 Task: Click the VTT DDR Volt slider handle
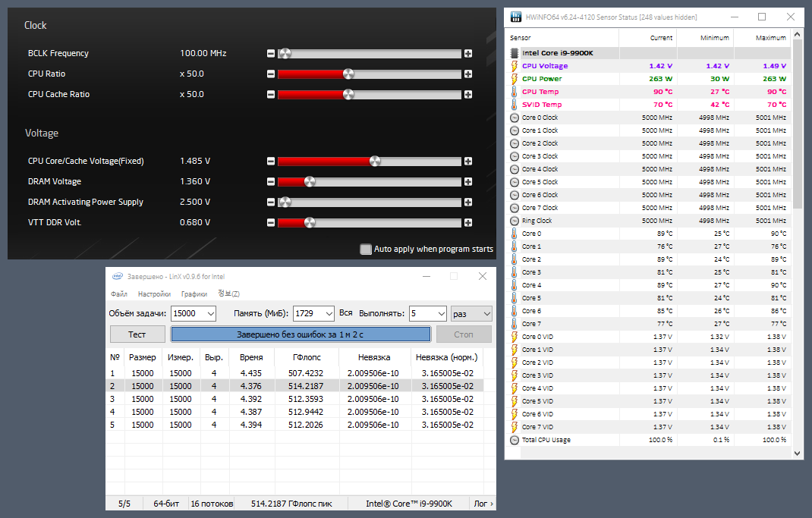tap(310, 222)
